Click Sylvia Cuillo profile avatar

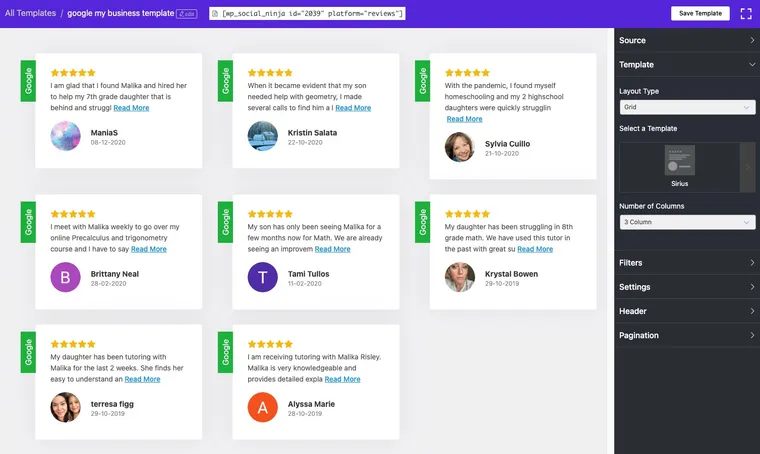coord(459,147)
